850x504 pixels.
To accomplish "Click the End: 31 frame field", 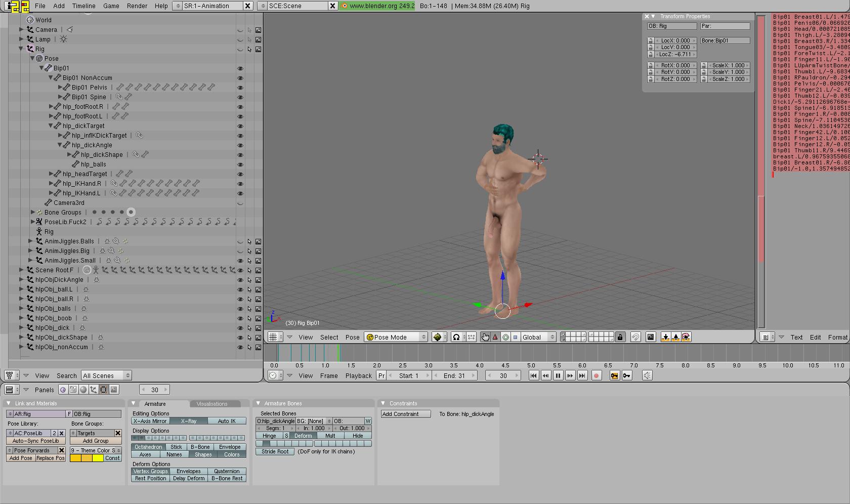I will click(x=454, y=375).
